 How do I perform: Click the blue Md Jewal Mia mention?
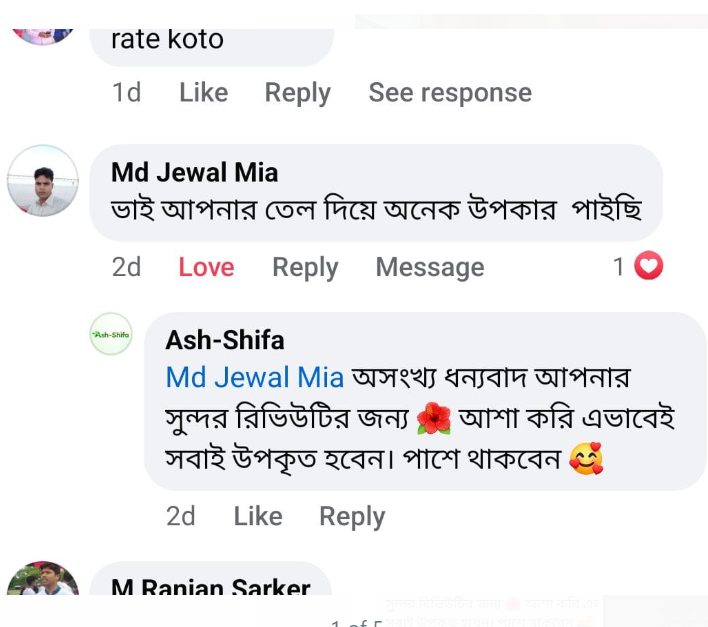click(x=254, y=378)
